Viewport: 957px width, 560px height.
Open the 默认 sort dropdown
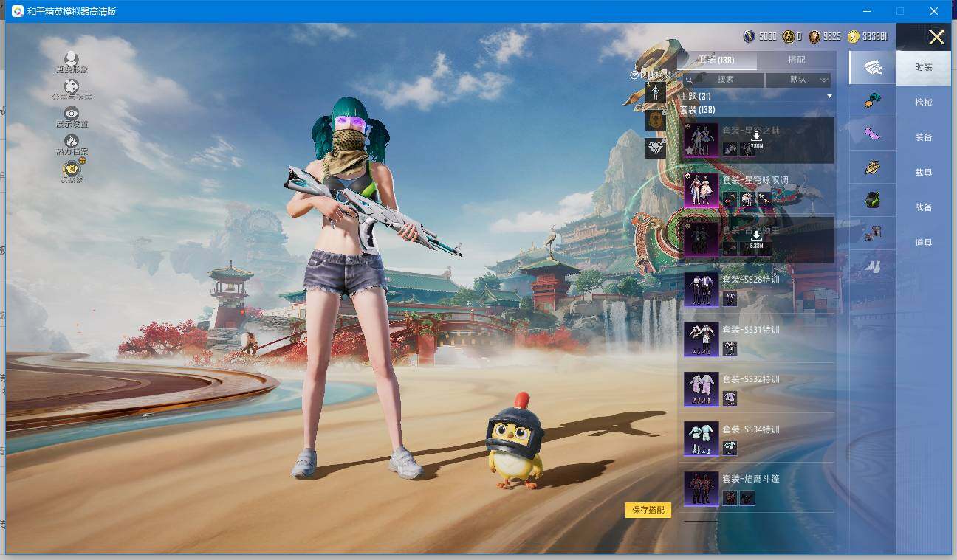798,80
